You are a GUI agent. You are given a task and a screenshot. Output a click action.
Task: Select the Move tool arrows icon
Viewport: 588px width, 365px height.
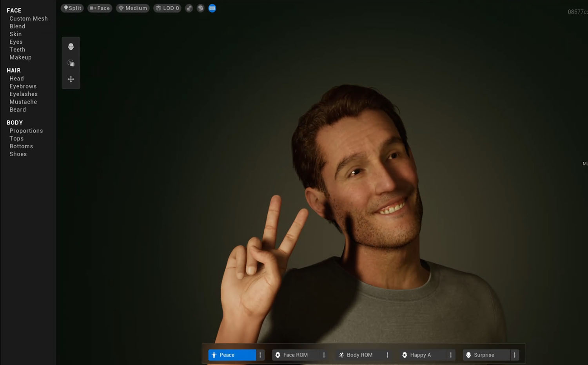(x=71, y=79)
